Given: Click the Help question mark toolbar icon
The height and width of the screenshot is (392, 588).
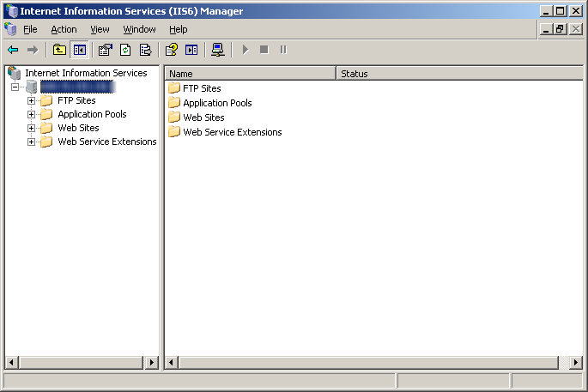Looking at the screenshot, I should point(172,50).
